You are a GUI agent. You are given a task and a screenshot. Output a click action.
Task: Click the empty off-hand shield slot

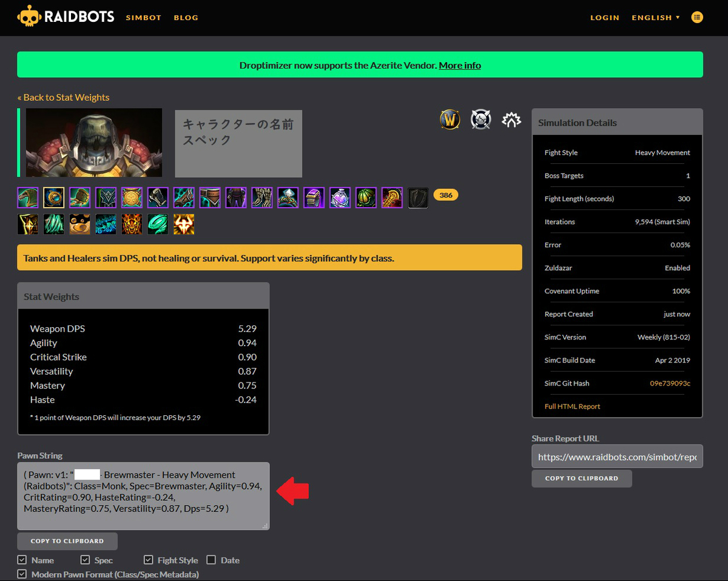tap(419, 197)
